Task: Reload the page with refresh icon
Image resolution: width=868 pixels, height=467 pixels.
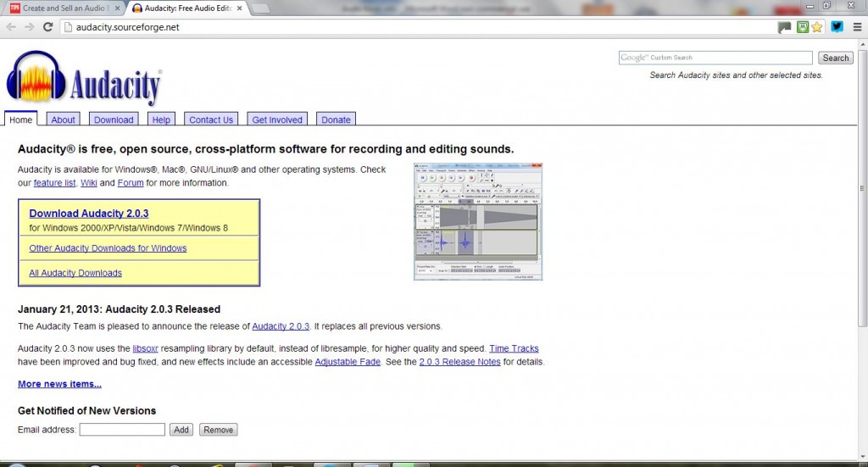Action: [x=48, y=27]
